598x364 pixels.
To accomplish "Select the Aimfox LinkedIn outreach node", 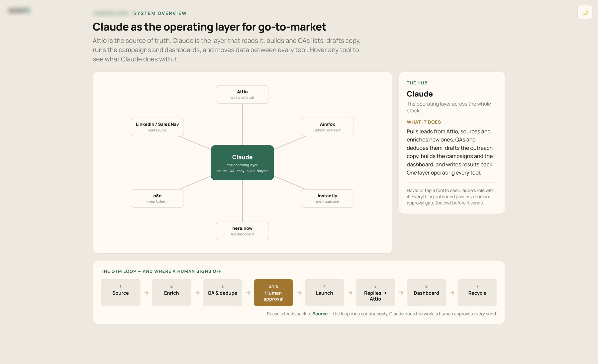I will pyautogui.click(x=327, y=127).
